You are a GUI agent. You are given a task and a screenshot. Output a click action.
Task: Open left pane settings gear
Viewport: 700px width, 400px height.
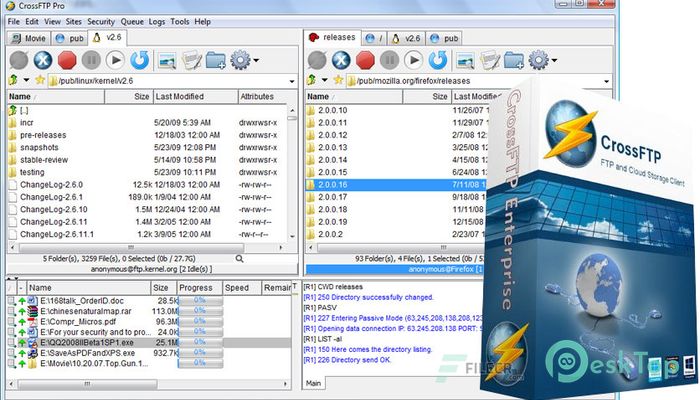240,60
